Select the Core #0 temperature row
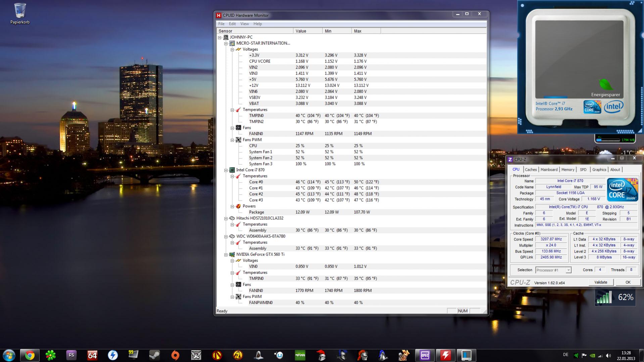The height and width of the screenshot is (362, 644). coord(351,182)
